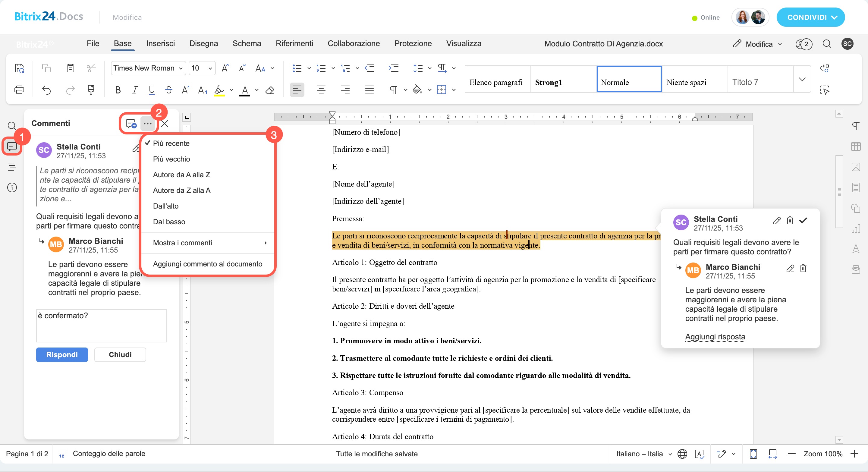Toggle italic formatting
This screenshot has width=868, height=472.
135,90
